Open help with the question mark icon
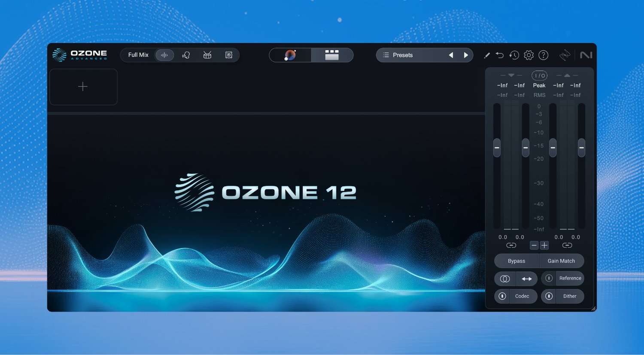This screenshot has width=644, height=355. tap(544, 55)
